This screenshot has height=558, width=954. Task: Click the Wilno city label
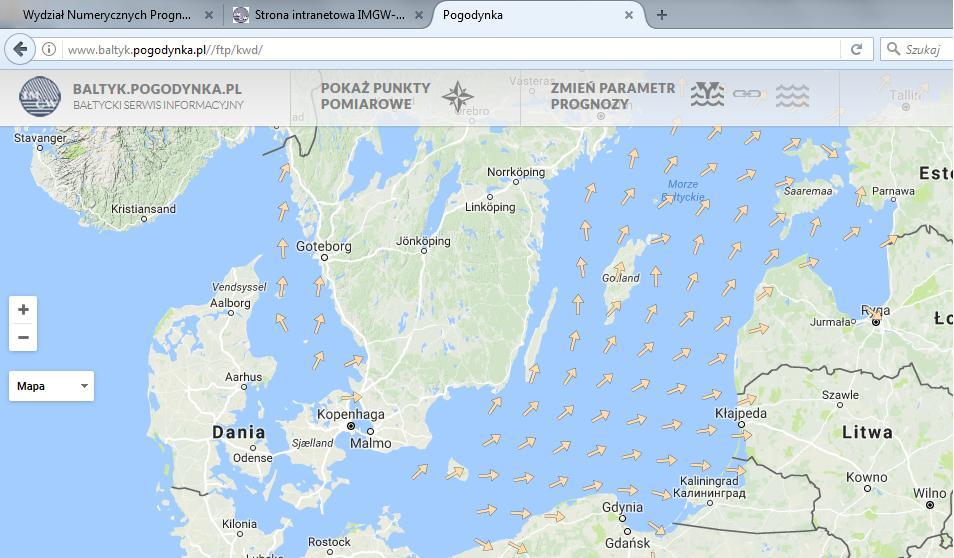click(929, 493)
